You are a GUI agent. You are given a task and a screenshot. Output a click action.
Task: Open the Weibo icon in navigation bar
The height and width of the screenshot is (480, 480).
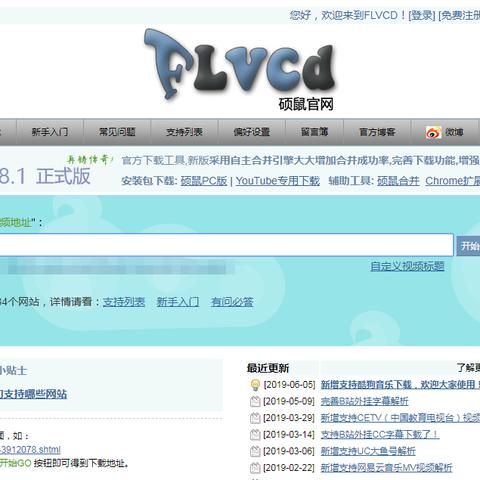(433, 133)
